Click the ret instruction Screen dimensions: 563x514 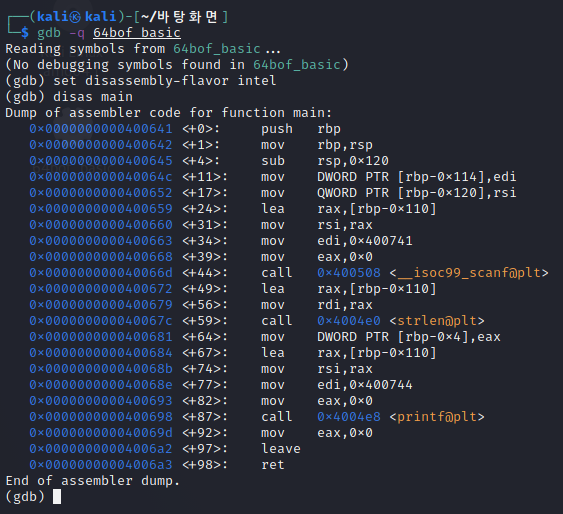point(273,464)
